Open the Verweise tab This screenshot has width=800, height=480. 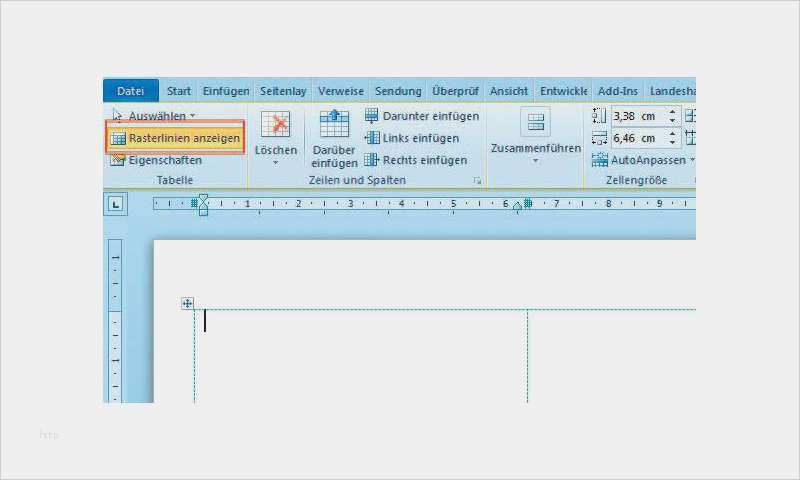click(341, 91)
